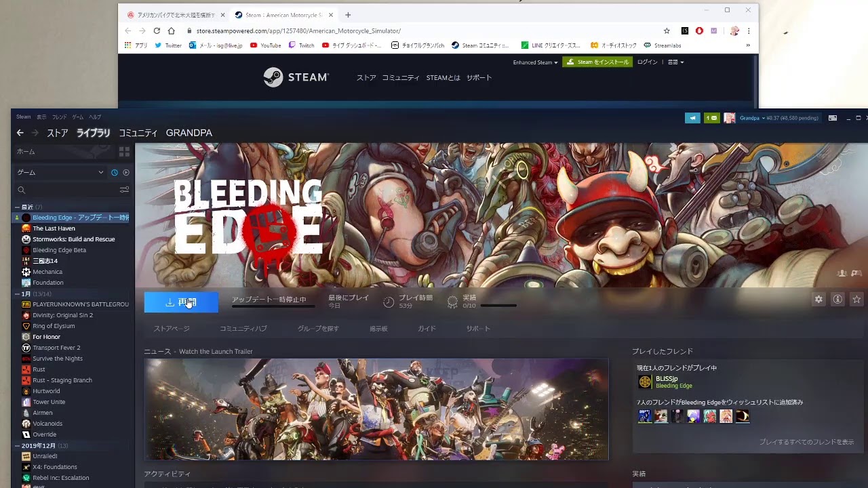
Task: Select Tower Unite in library list
Action: click(49, 402)
